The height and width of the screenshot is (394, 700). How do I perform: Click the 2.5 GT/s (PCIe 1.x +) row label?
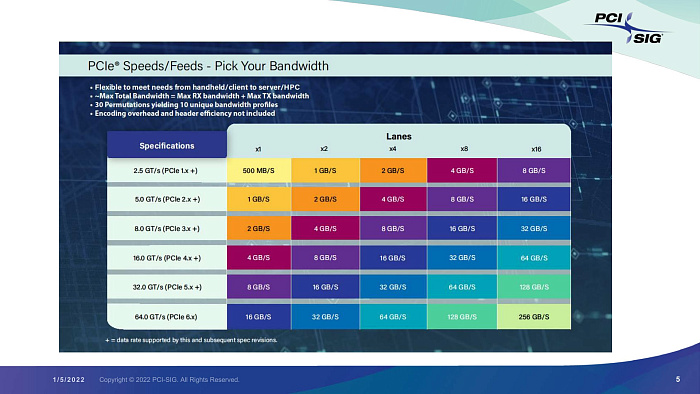[166, 170]
